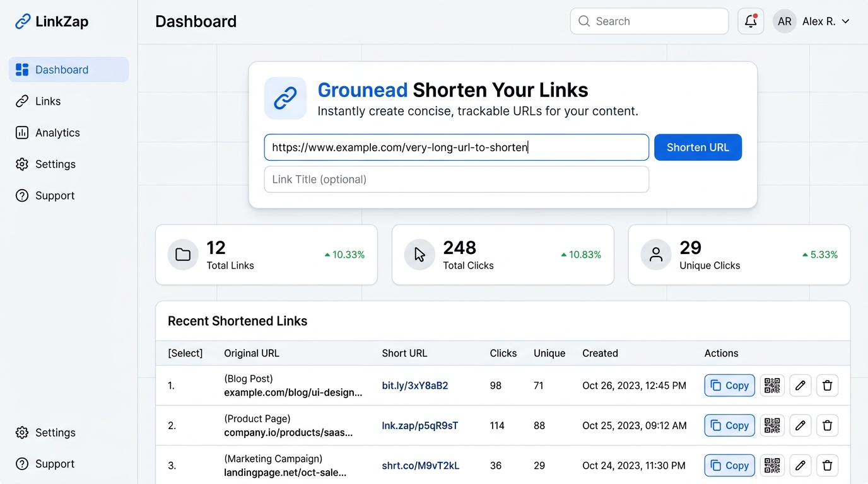Open the notifications bell
Screen dimensions: 868x484
(x=751, y=21)
